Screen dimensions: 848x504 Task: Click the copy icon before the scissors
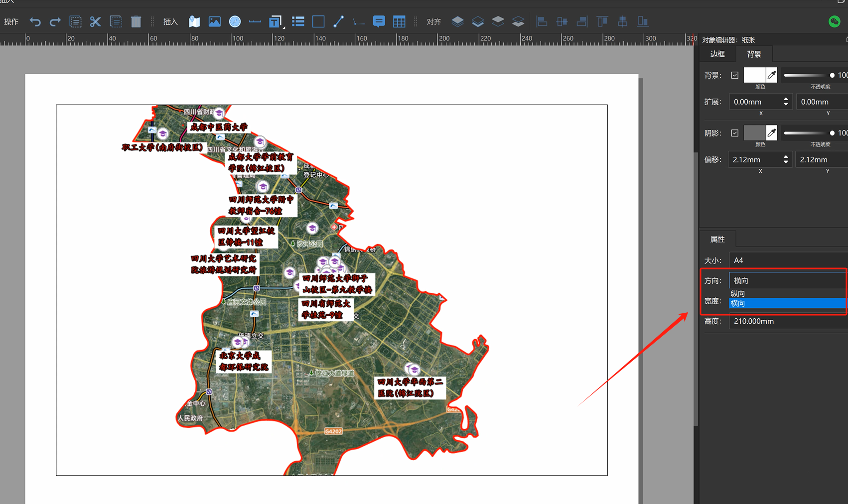(75, 21)
